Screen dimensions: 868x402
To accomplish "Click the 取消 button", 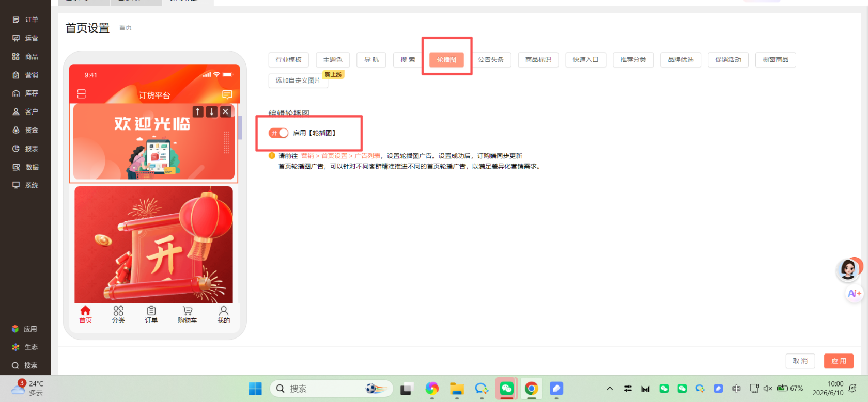I will pos(800,361).
